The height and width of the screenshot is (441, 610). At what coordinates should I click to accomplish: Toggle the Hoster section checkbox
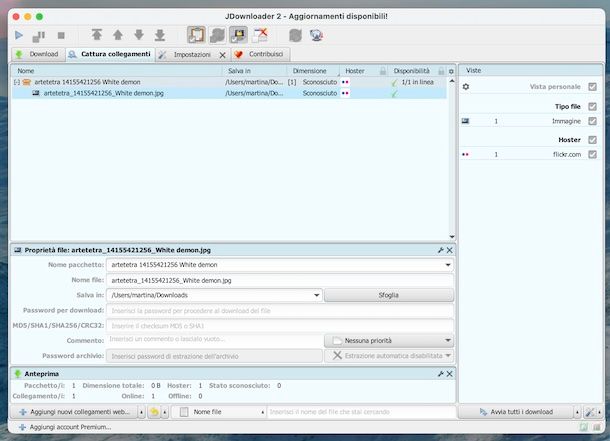pyautogui.click(x=592, y=140)
